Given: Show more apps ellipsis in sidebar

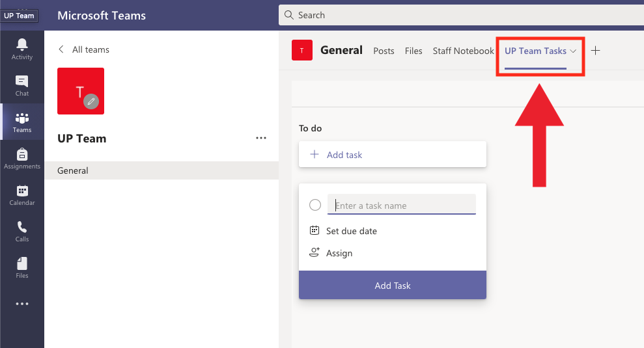Looking at the screenshot, I should point(21,304).
